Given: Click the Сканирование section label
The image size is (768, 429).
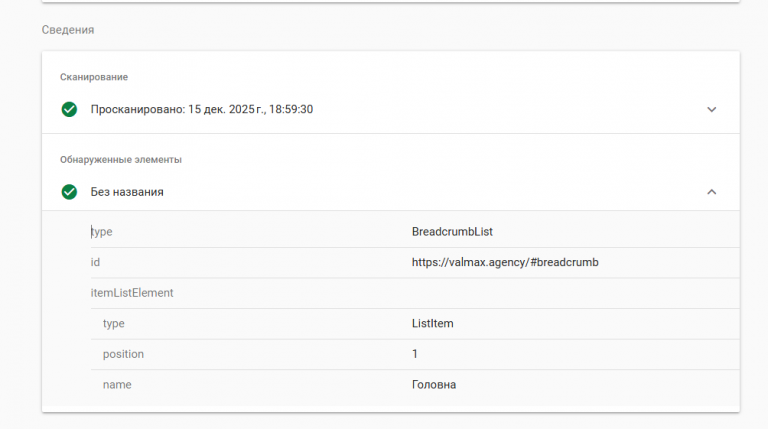Looking at the screenshot, I should click(94, 77).
